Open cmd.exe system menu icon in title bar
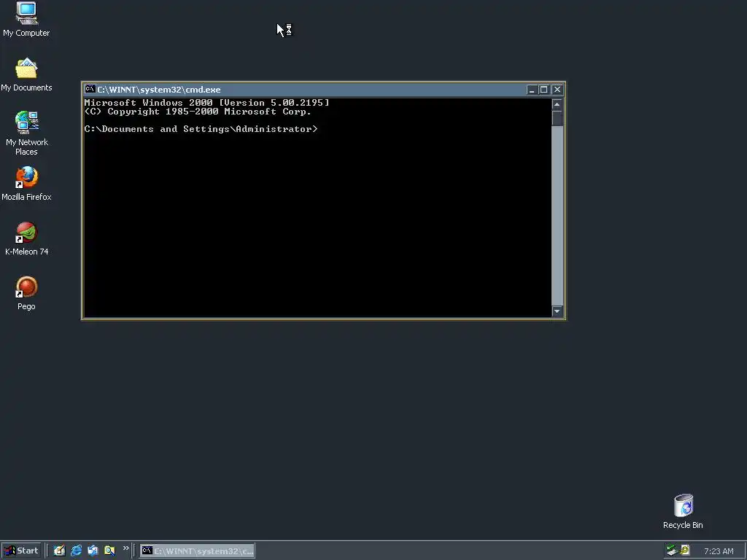 90,89
